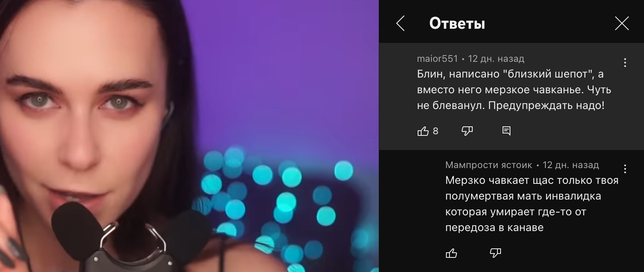644x272 pixels.
Task: Click the Ответы panel heading
Action: coord(457,24)
